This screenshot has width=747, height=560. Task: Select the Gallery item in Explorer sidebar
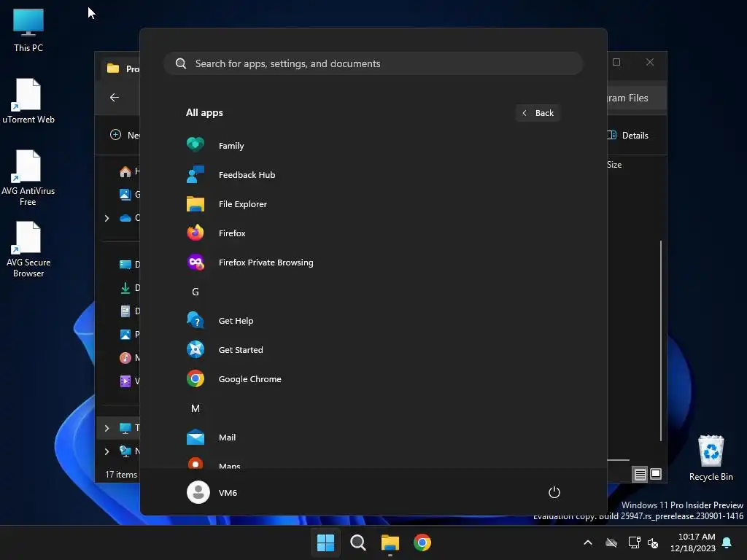(x=128, y=194)
